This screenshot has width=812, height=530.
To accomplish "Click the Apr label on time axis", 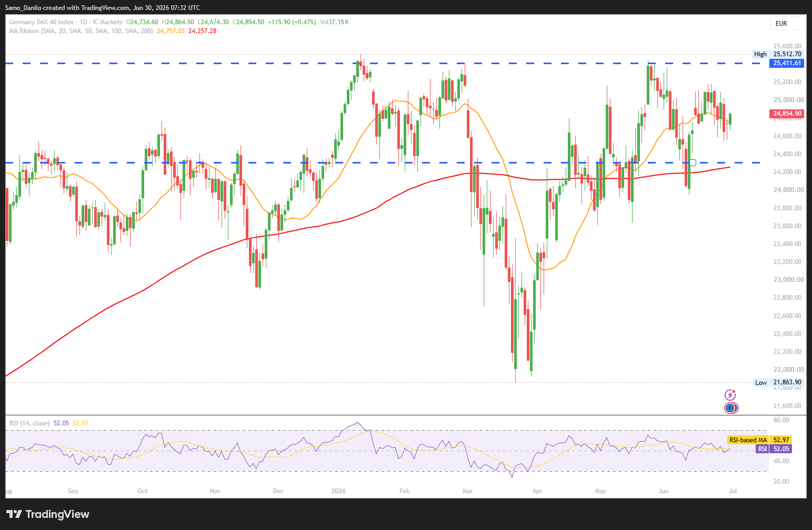I will coord(537,491).
